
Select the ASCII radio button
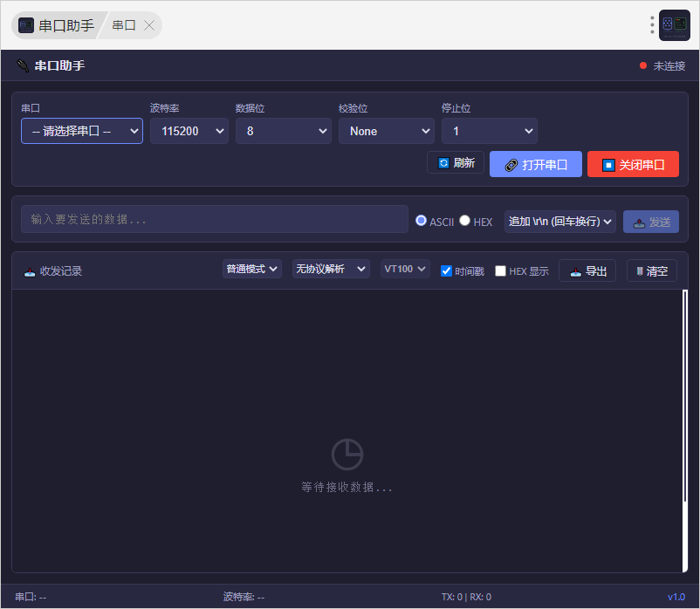coord(421,221)
